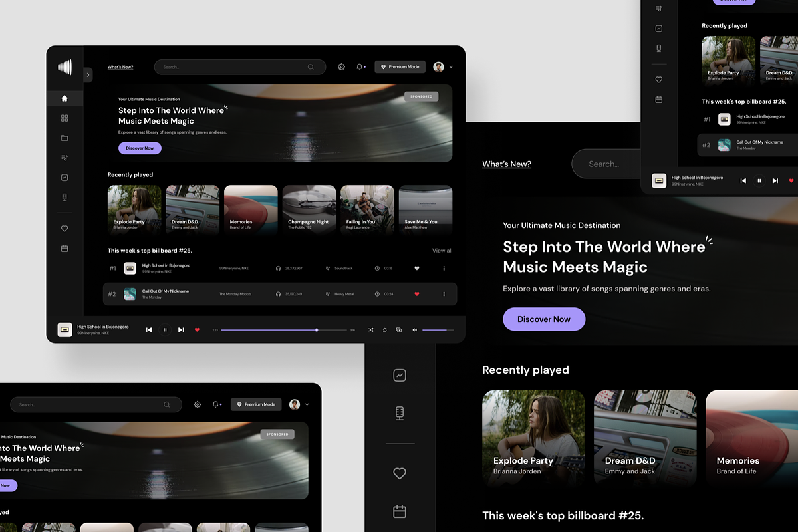
Task: Open more options for High School in Bojonegoro
Action: pyautogui.click(x=444, y=268)
